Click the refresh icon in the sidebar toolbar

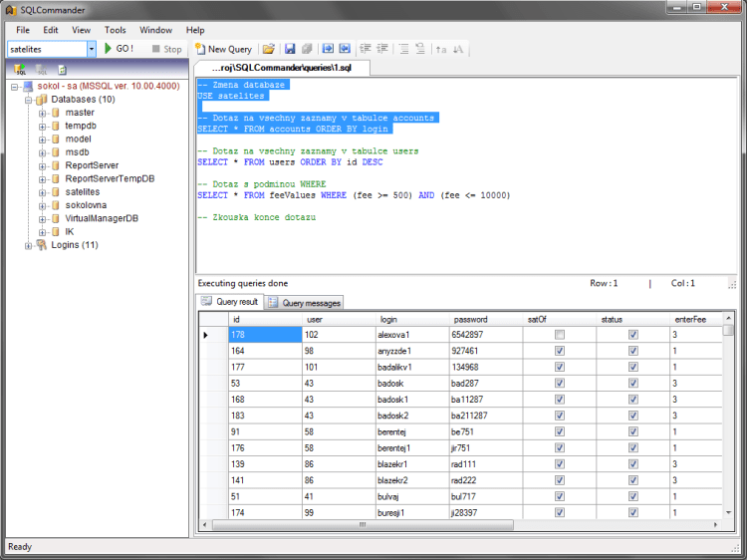click(62, 71)
